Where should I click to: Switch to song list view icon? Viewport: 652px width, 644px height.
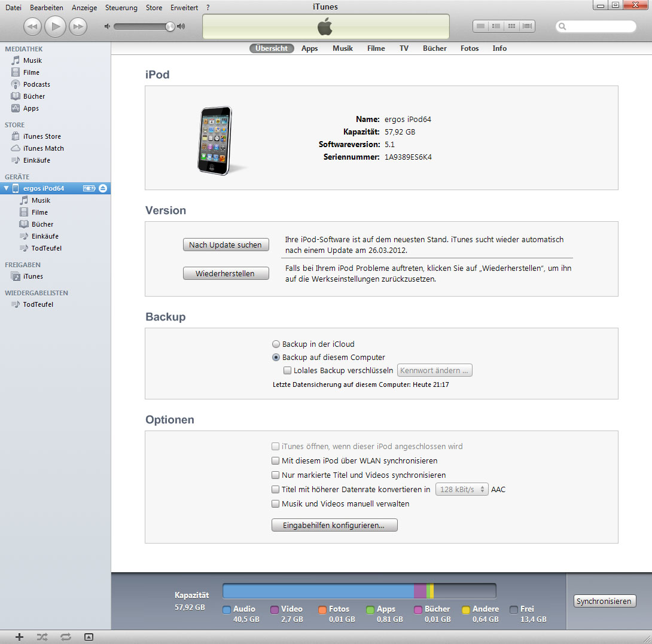480,26
